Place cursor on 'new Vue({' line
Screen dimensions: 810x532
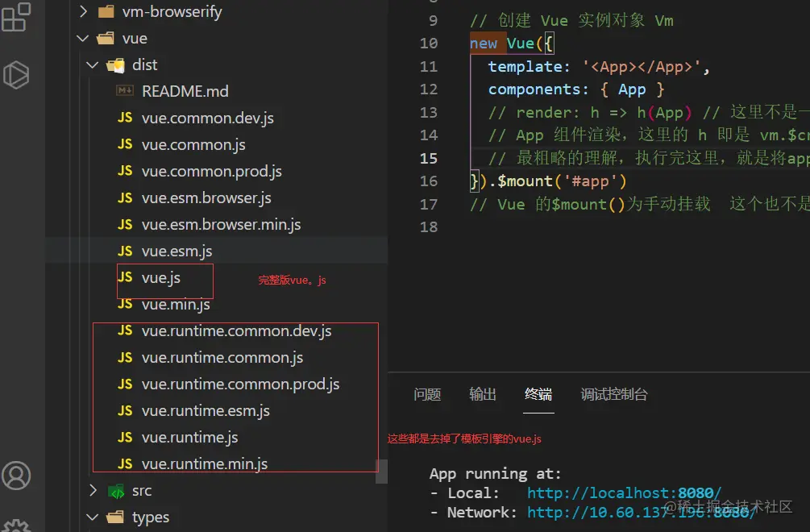(512, 44)
